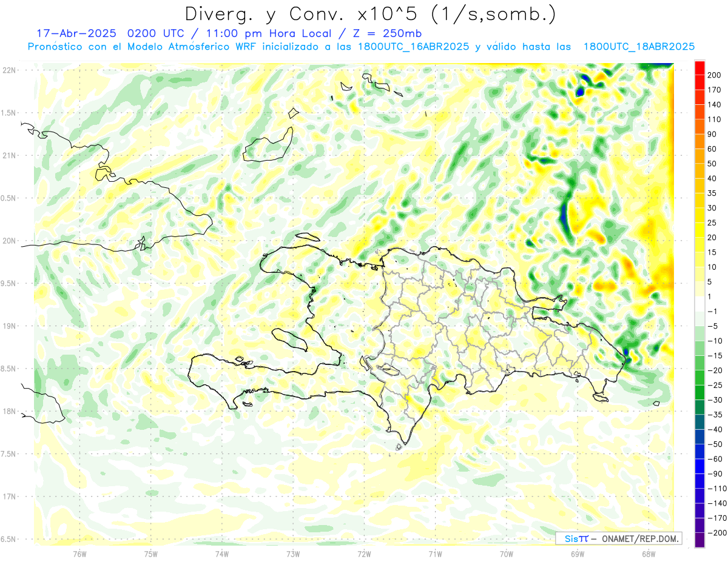728x562 pixels.
Task: Click the '60' colorbar value
Action: pos(712,149)
